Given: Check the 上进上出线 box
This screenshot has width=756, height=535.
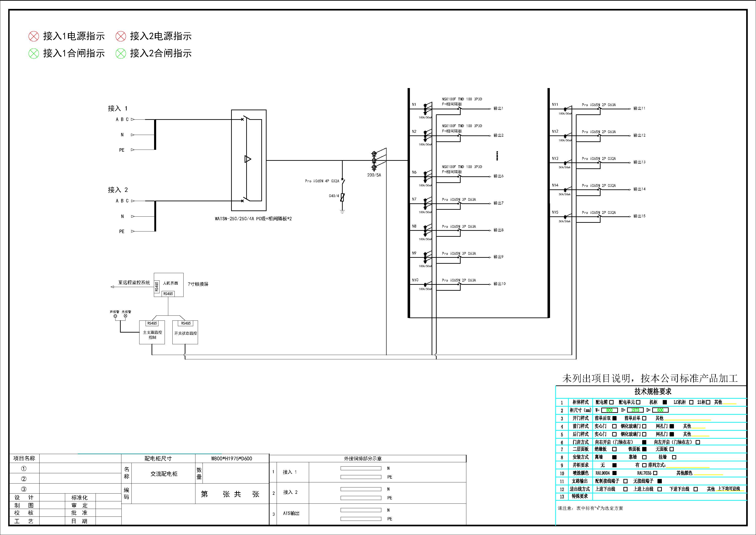Looking at the screenshot, I should (660, 489).
